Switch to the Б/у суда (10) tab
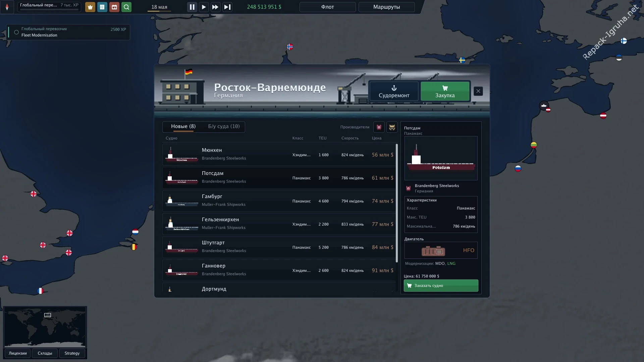644x362 pixels. coord(224,126)
